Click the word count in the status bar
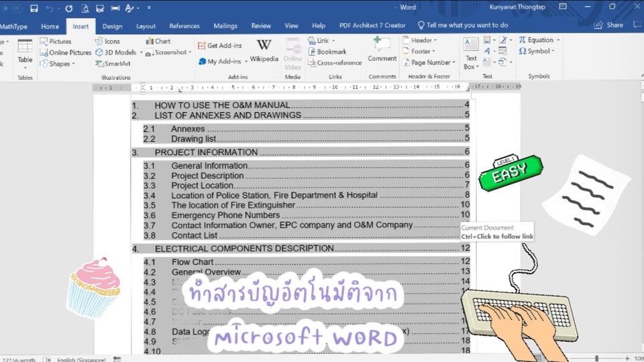 (19, 359)
